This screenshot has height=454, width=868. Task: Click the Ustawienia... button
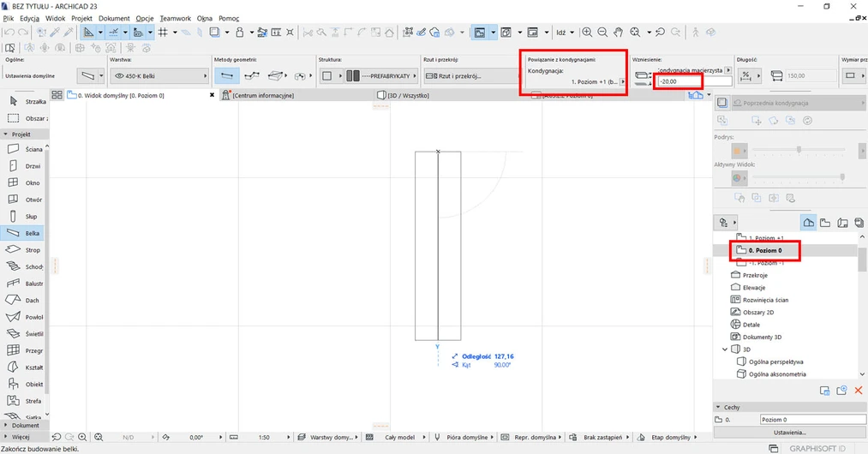coord(790,432)
